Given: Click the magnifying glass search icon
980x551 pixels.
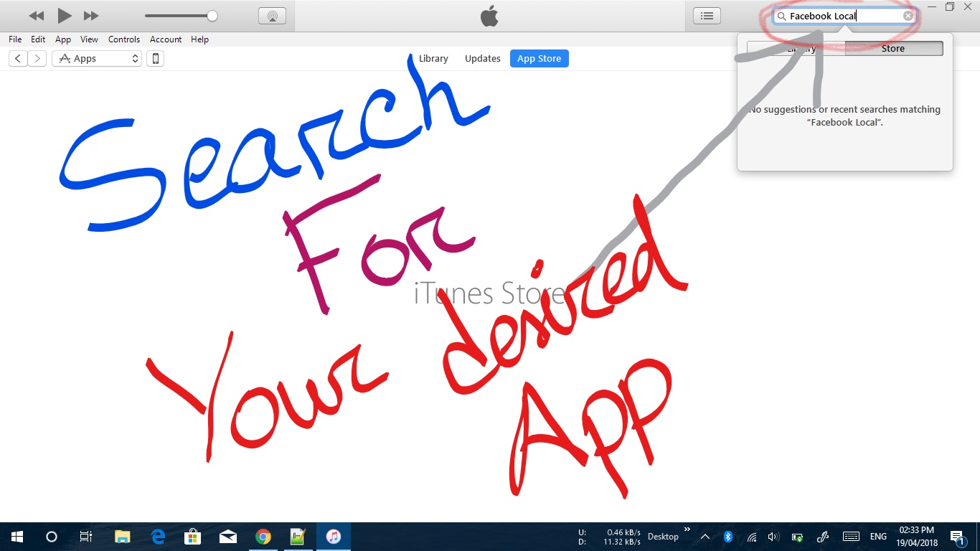Looking at the screenshot, I should (782, 16).
